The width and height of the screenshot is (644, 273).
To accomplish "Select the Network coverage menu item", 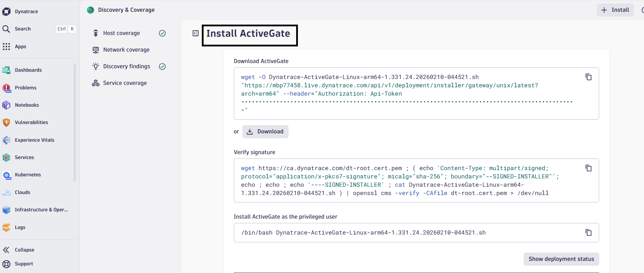I will pos(129,50).
